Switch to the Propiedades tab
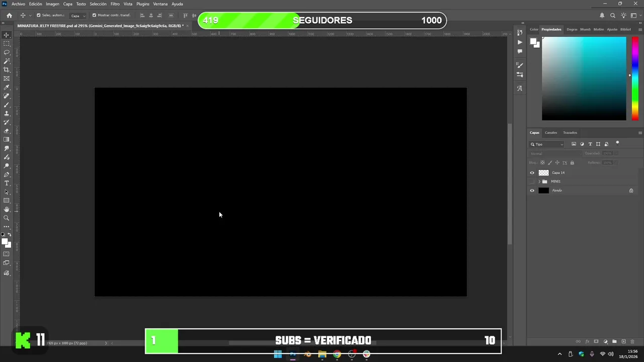Image resolution: width=644 pixels, height=362 pixels. click(x=551, y=29)
